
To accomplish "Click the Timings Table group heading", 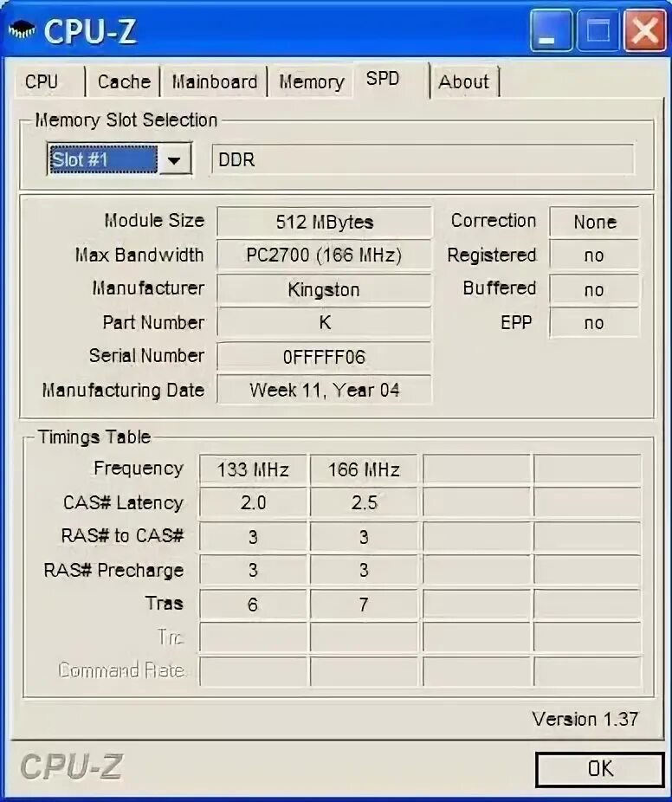I will (94, 437).
